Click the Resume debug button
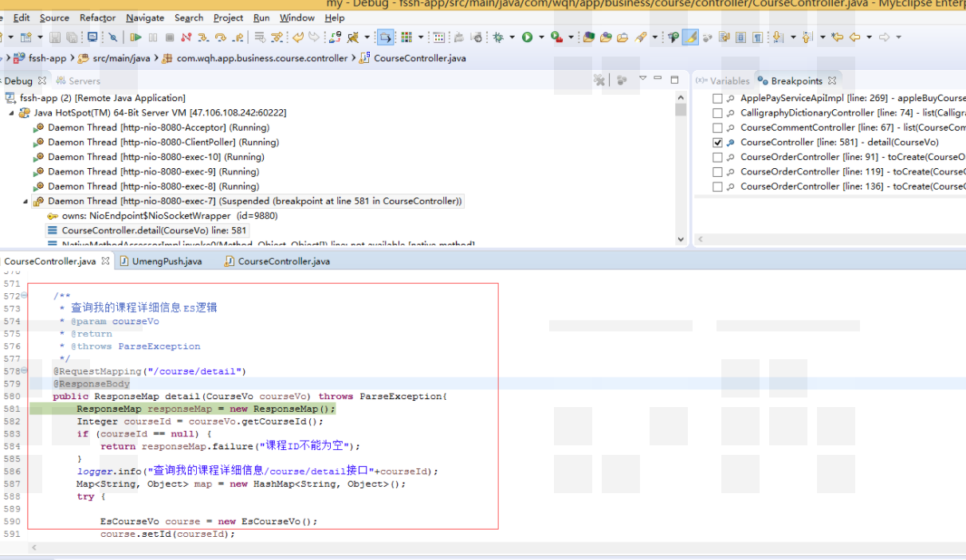This screenshot has width=966, height=560. point(135,37)
